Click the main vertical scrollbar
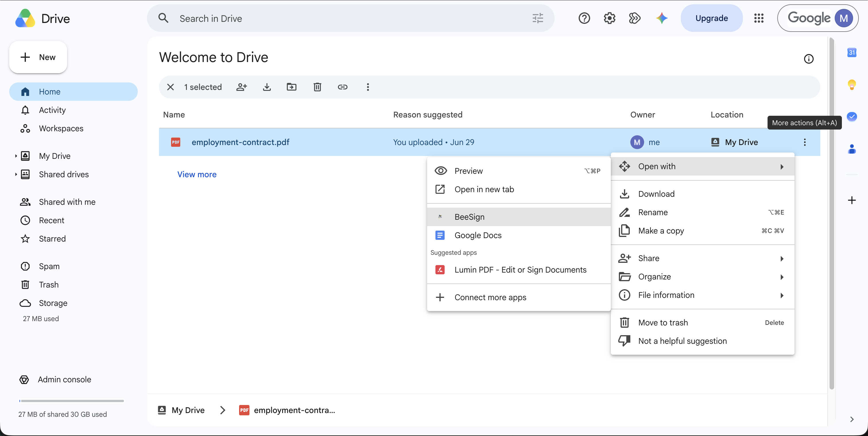The image size is (868, 436). pos(831,214)
